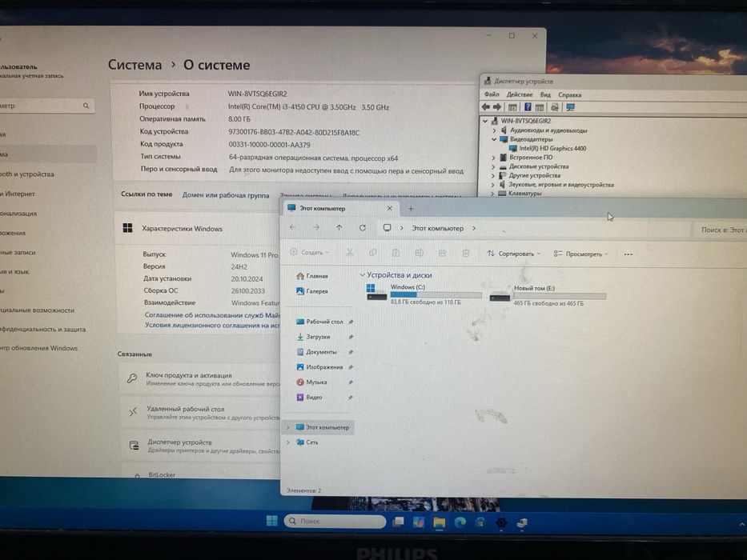Open Удаленный рабочий стол setting

[200, 412]
